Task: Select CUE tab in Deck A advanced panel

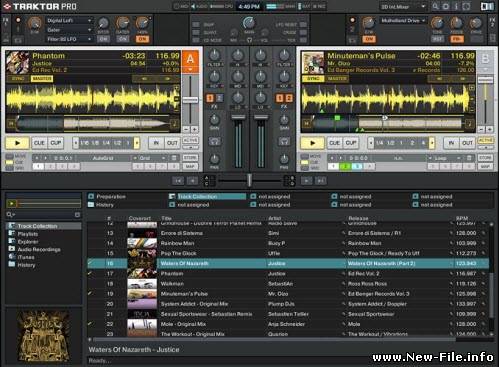Action: tap(10, 162)
